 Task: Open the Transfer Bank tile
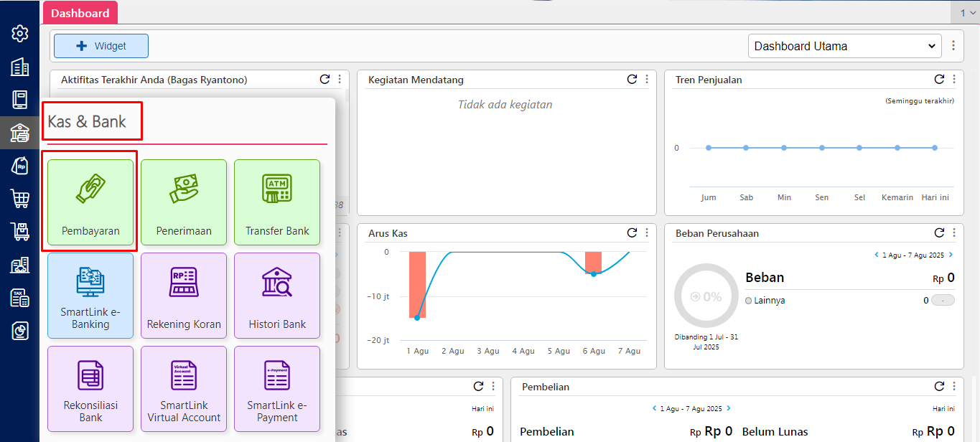[277, 202]
